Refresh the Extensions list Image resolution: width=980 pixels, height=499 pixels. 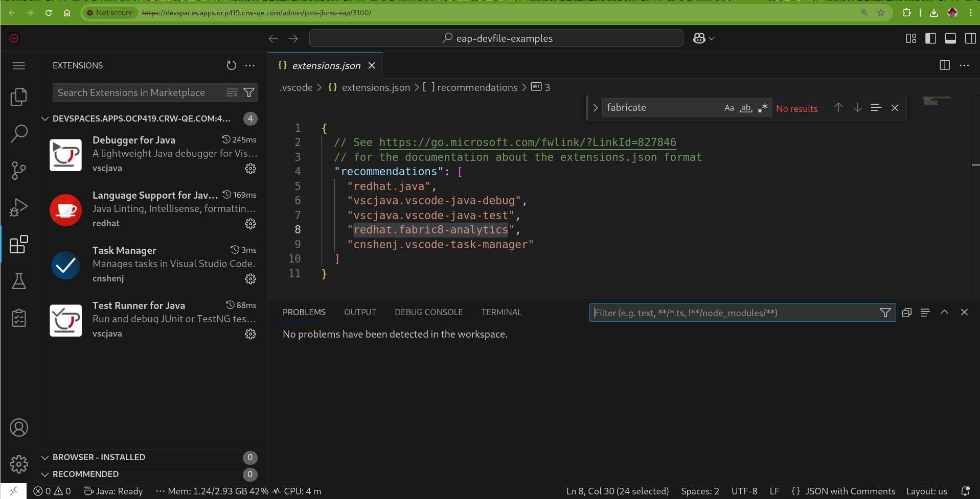pos(231,65)
